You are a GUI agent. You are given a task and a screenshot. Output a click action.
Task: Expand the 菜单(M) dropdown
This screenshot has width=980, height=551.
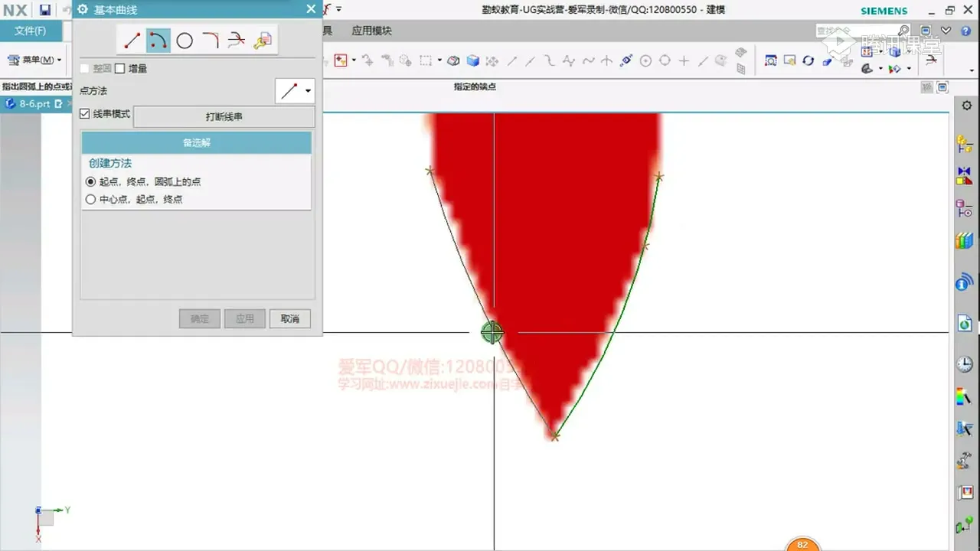[58, 60]
